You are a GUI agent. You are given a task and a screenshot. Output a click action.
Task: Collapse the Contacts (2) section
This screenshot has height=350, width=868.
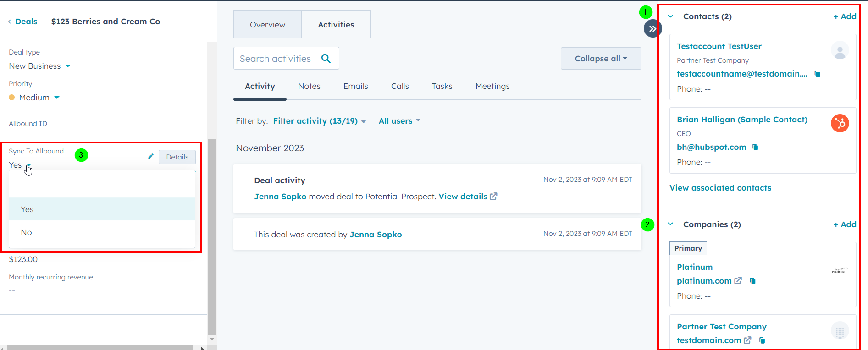coord(670,16)
